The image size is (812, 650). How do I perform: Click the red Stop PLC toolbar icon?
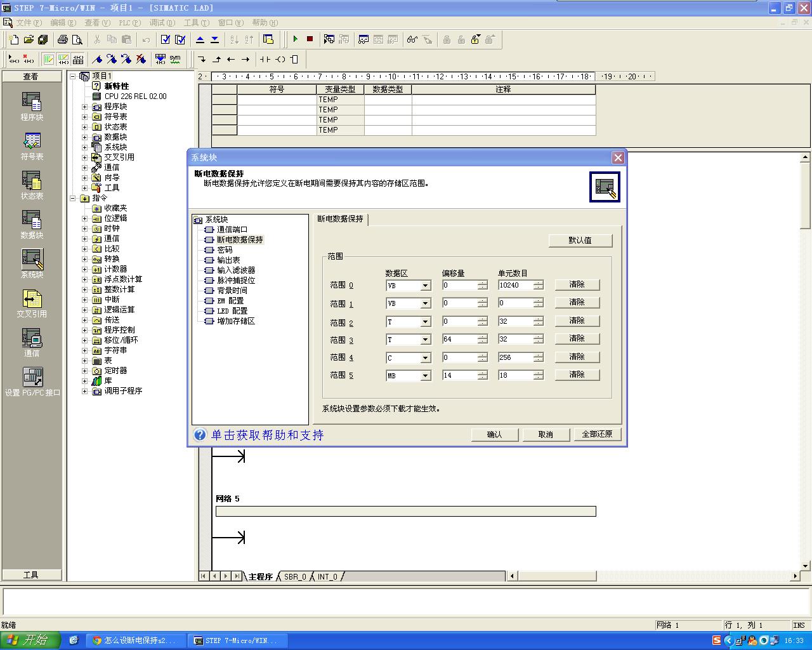tap(310, 39)
